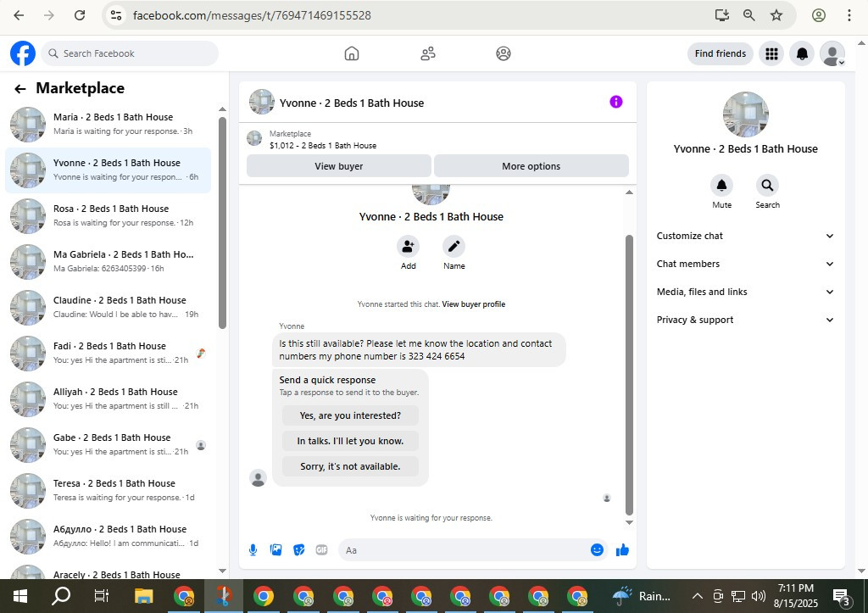This screenshot has height=613, width=868.
Task: Send a thumbs-up like
Action: [622, 550]
